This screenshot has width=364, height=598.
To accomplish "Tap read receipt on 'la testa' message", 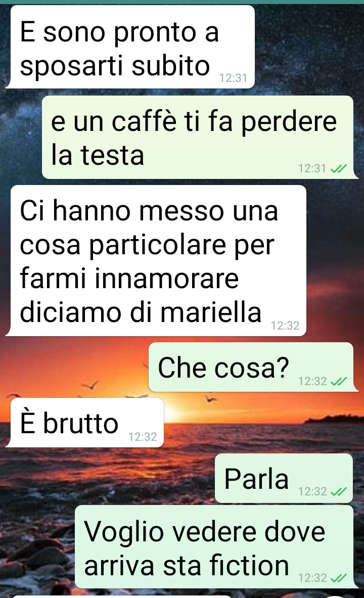I will click(338, 168).
